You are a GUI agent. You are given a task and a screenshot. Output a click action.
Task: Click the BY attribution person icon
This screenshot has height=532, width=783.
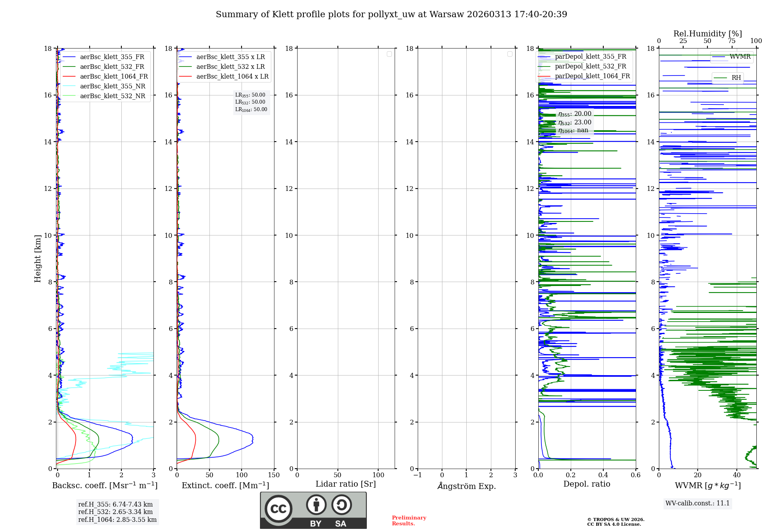point(316,505)
